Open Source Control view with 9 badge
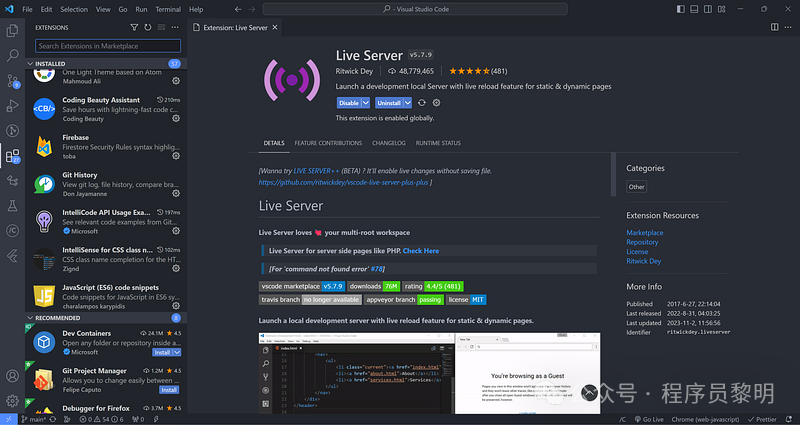The image size is (800, 425). (x=12, y=81)
